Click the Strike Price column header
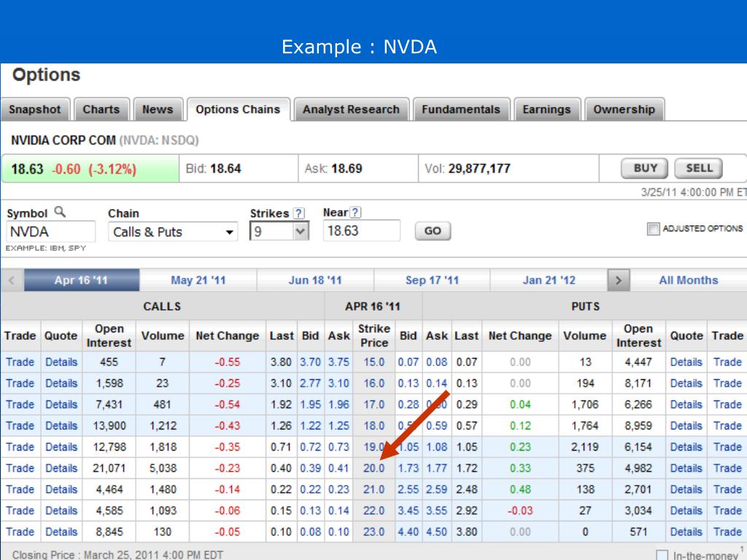This screenshot has height=560, width=747. (374, 335)
